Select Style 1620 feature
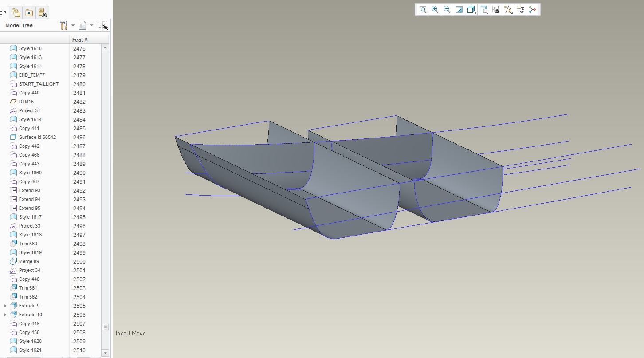Viewport: 644px width, 358px height. click(30, 341)
